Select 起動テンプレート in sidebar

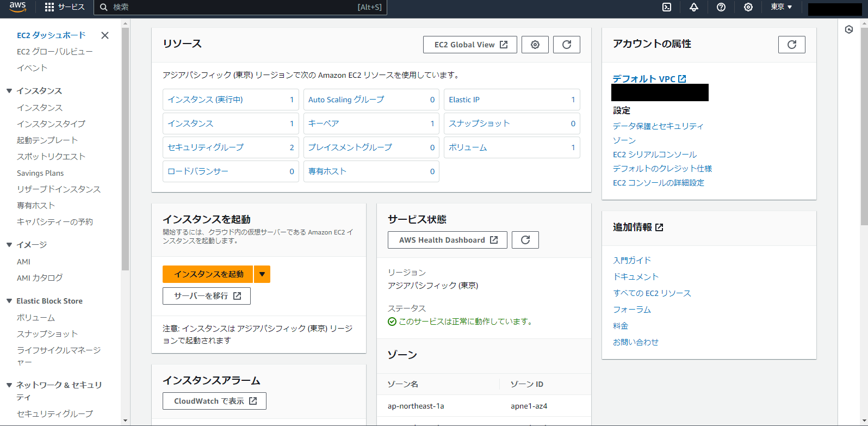click(47, 140)
